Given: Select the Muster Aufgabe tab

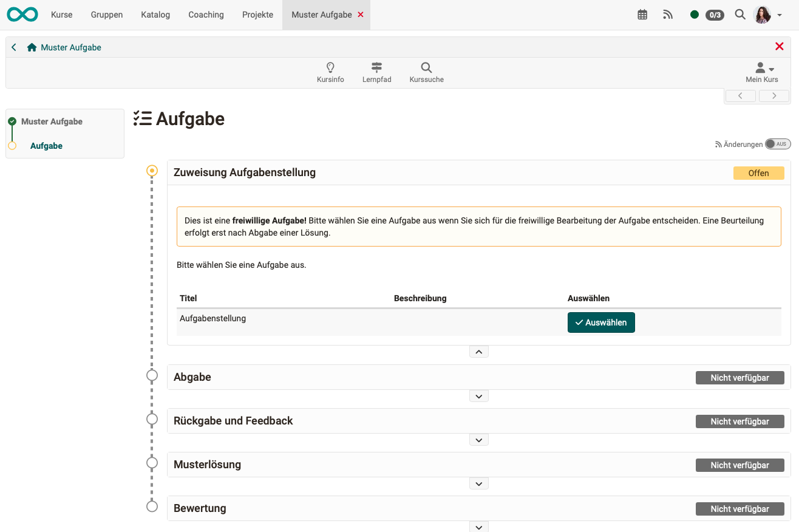Looking at the screenshot, I should (321, 15).
